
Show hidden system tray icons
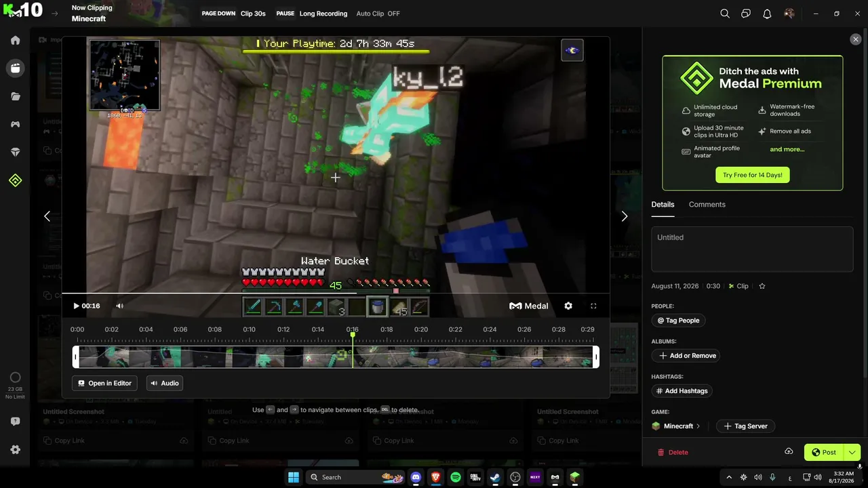click(x=729, y=477)
